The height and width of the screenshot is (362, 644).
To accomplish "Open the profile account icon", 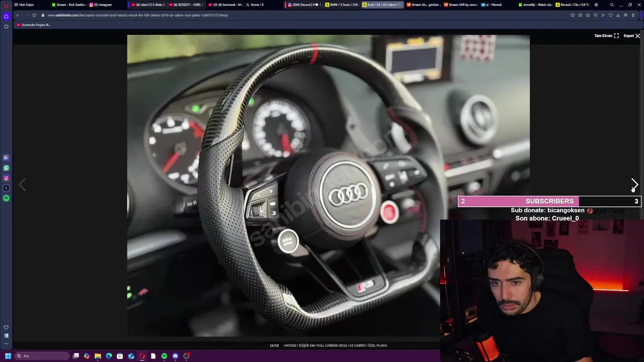I will tap(633, 15).
